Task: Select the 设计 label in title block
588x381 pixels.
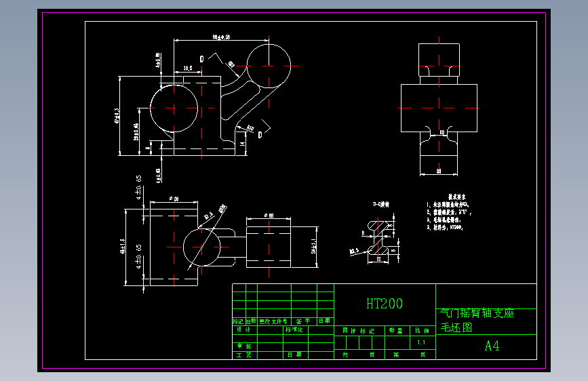Action: point(243,329)
